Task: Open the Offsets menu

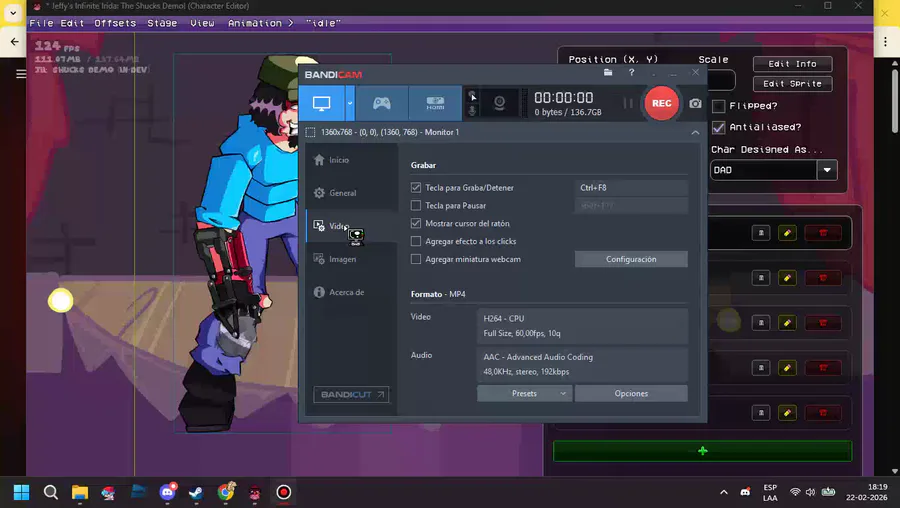Action: (115, 24)
